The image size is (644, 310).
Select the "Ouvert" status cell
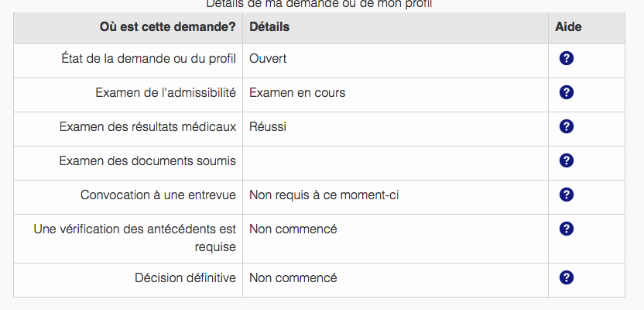pyautogui.click(x=268, y=58)
